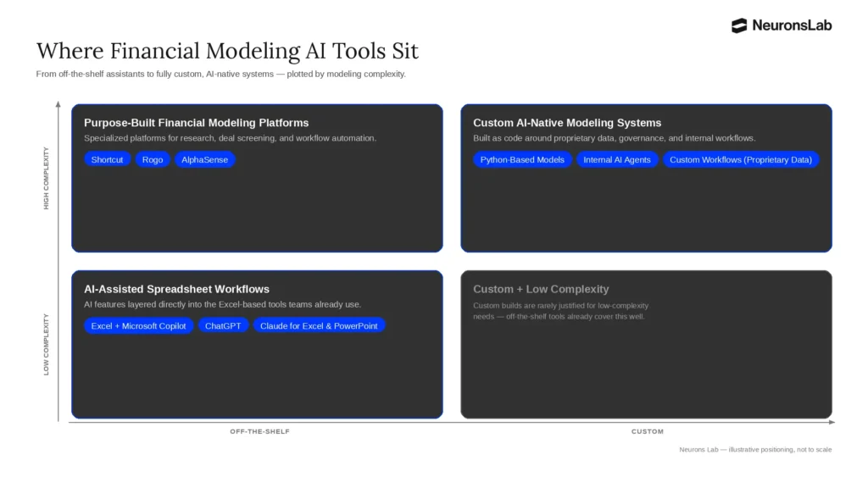
Task: Click 'Custom AI-Native Modeling Systems' heading
Action: coord(567,123)
